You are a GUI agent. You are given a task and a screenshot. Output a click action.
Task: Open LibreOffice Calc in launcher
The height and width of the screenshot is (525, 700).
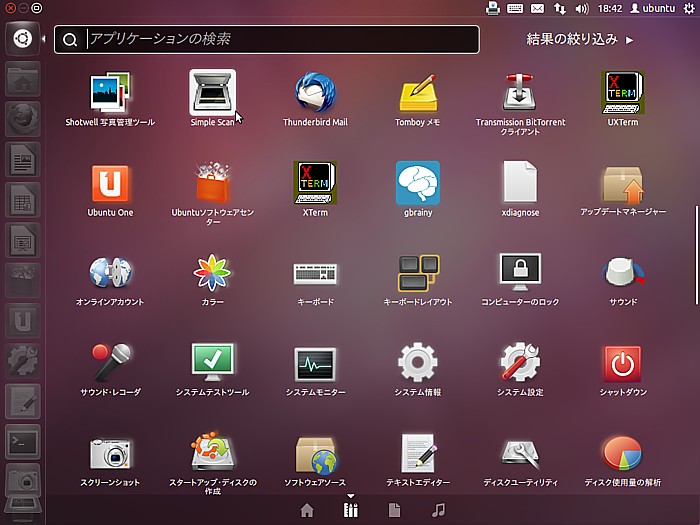point(23,200)
